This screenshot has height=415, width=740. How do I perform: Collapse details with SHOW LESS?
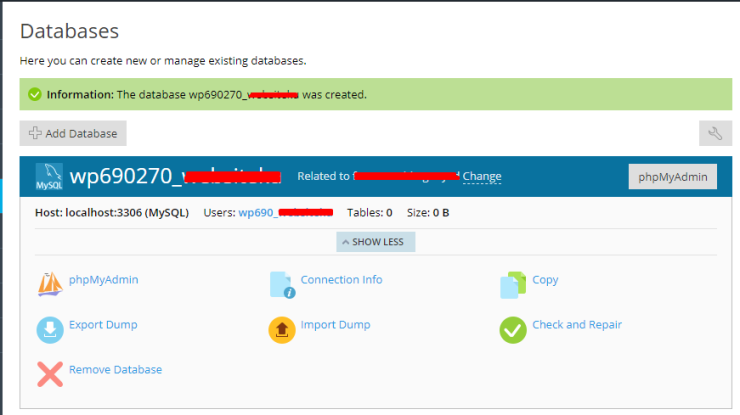(376, 242)
